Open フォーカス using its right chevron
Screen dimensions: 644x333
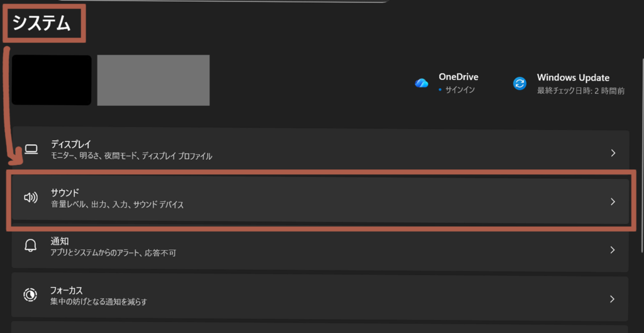pyautogui.click(x=613, y=299)
